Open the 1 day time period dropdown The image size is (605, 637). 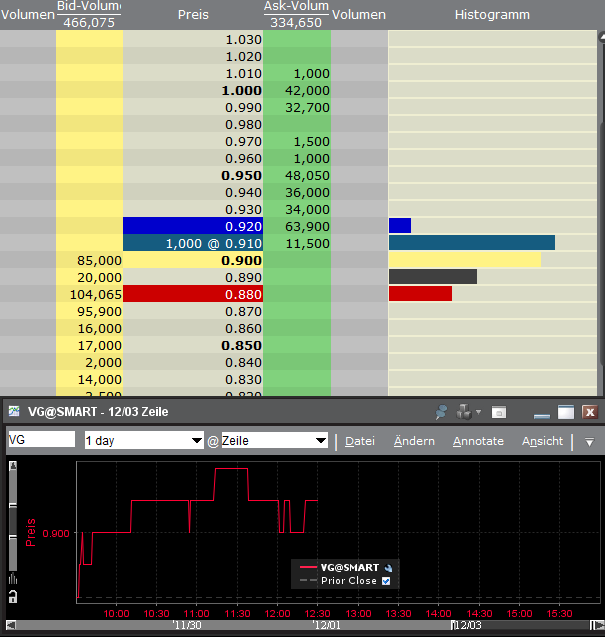tap(142, 440)
